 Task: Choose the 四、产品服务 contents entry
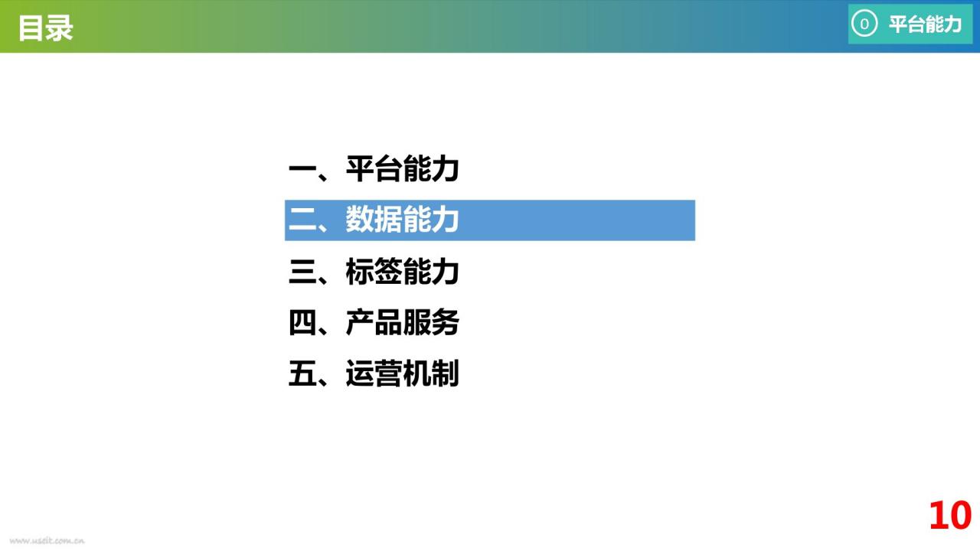[374, 323]
